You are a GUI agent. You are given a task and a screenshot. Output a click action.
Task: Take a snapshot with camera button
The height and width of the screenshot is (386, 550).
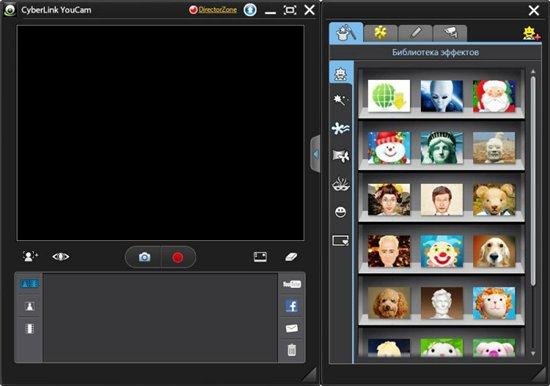tap(144, 257)
